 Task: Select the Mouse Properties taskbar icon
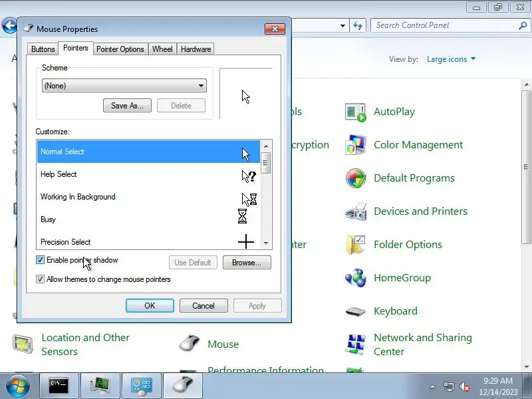click(183, 386)
